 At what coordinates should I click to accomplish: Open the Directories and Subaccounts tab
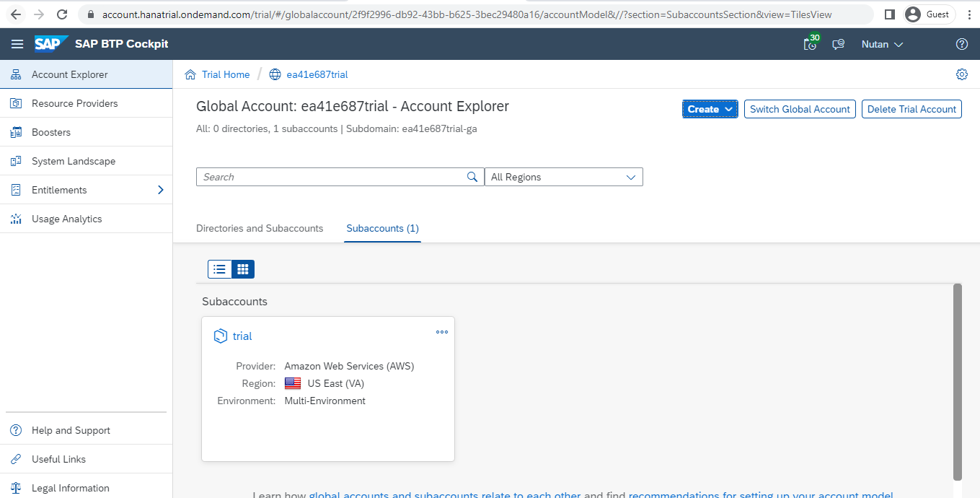260,228
